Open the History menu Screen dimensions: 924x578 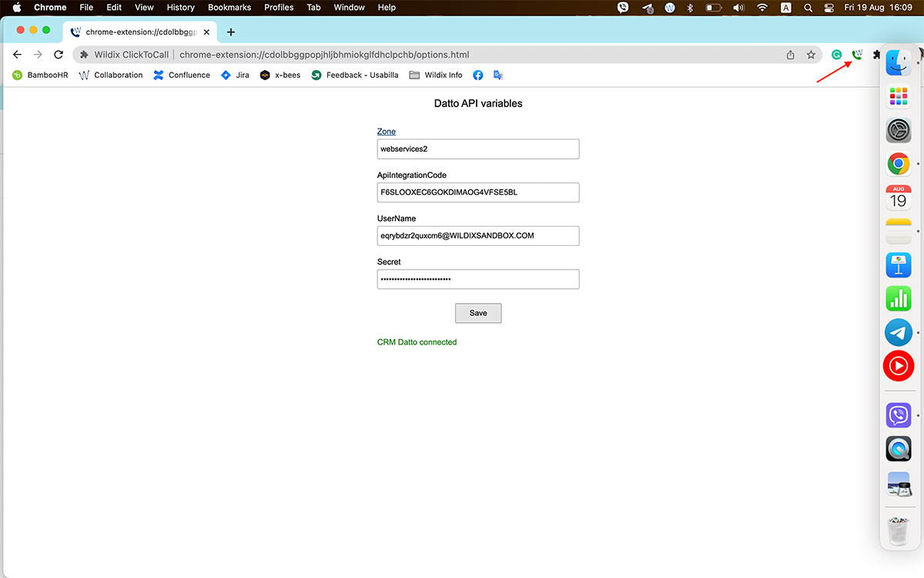(x=180, y=8)
